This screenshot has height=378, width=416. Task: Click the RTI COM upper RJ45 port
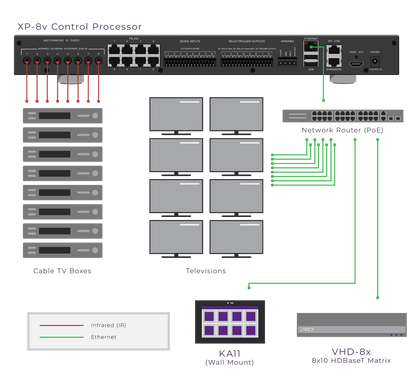click(x=334, y=50)
